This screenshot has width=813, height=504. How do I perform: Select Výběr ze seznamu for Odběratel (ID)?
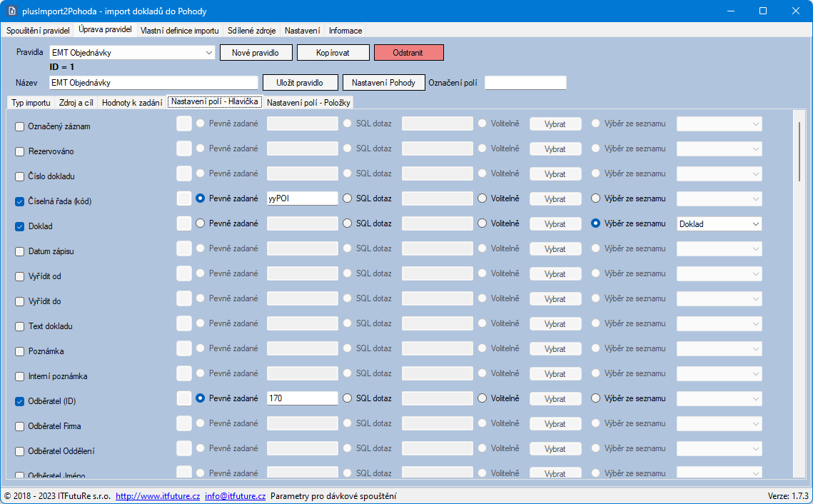[596, 398]
